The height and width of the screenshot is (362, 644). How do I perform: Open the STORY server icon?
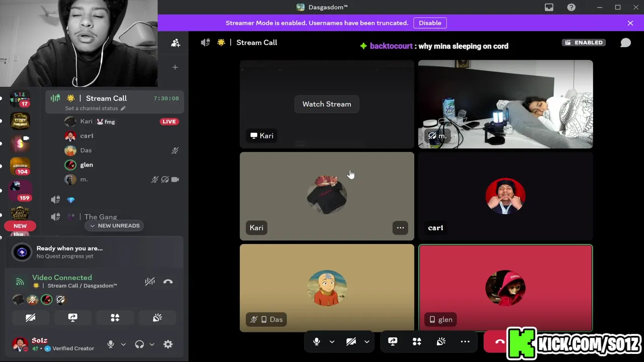20,122
